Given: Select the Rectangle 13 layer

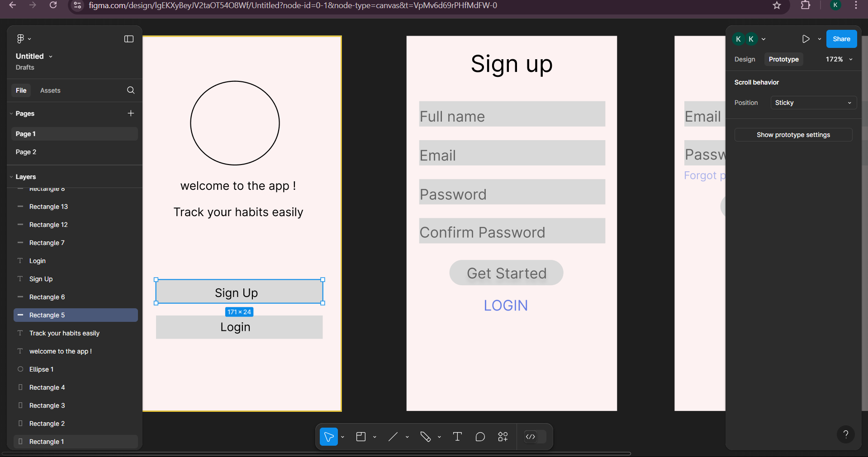Looking at the screenshot, I should [x=76, y=207].
